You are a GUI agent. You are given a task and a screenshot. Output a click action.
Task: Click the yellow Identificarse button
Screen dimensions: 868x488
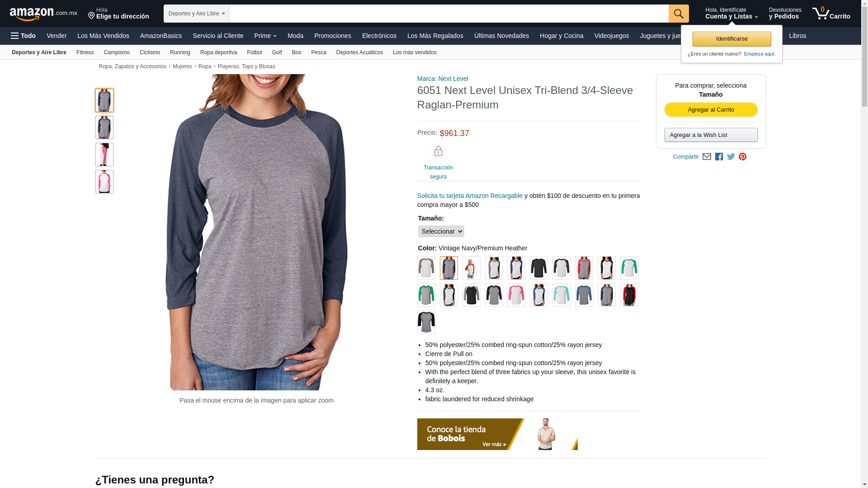click(x=731, y=39)
